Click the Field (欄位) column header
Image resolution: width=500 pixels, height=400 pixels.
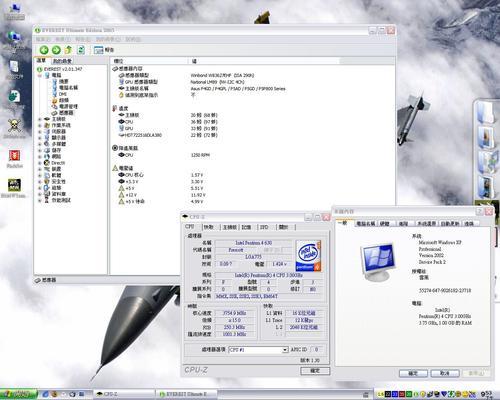tap(149, 61)
